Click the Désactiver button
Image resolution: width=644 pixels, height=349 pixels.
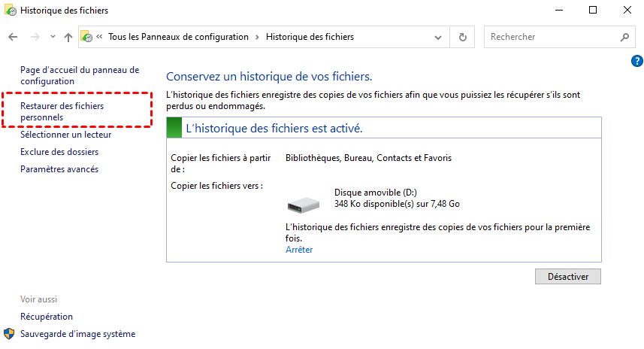tap(568, 277)
